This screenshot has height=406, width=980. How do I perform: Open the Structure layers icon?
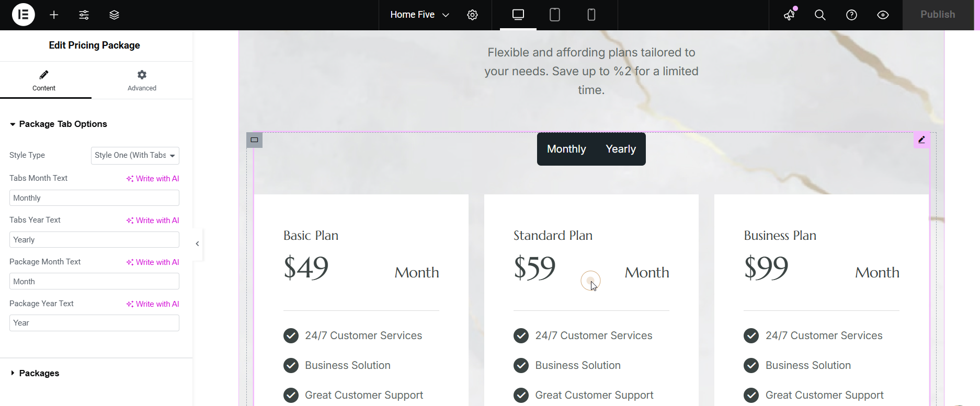point(114,15)
